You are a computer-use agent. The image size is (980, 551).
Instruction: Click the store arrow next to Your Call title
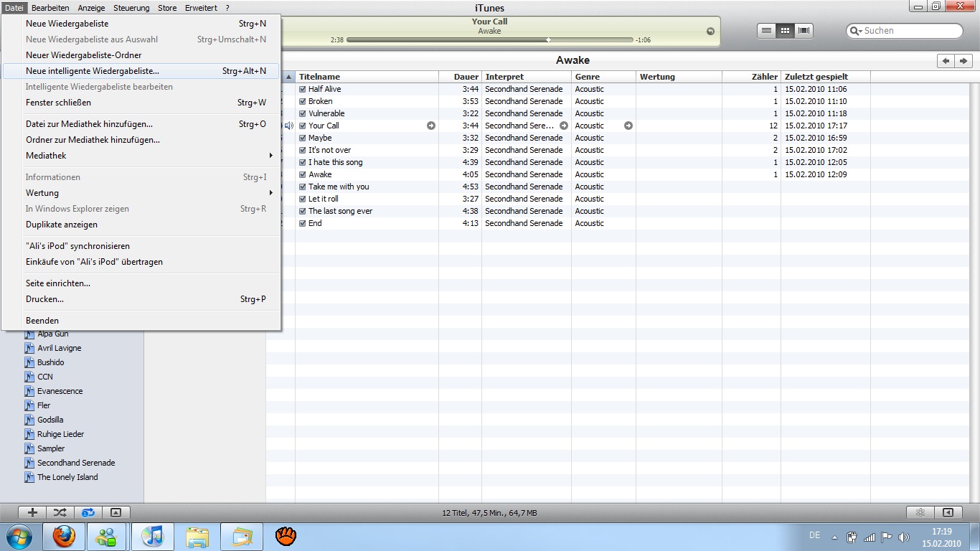click(431, 126)
